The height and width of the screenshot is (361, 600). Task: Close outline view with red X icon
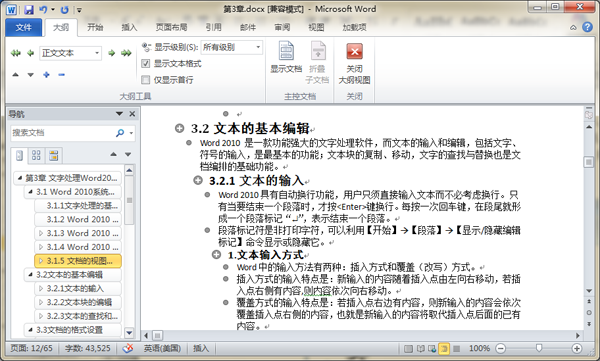pyautogui.click(x=354, y=63)
